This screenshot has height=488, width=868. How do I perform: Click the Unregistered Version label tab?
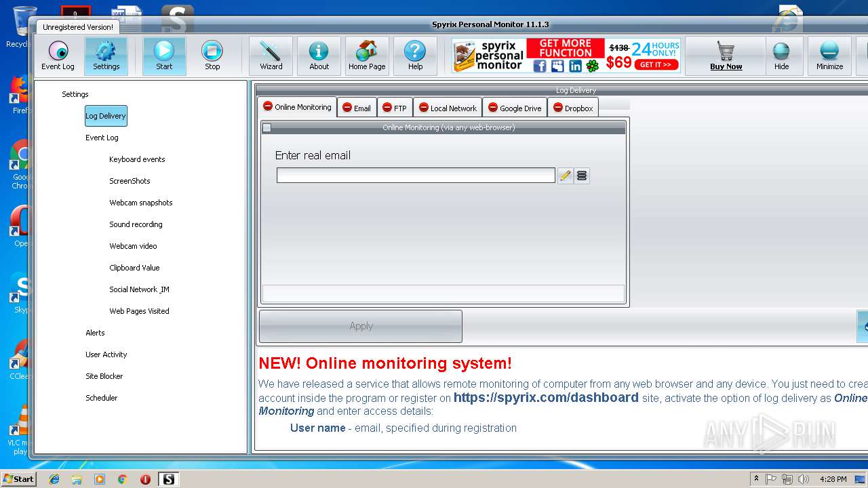tap(78, 27)
